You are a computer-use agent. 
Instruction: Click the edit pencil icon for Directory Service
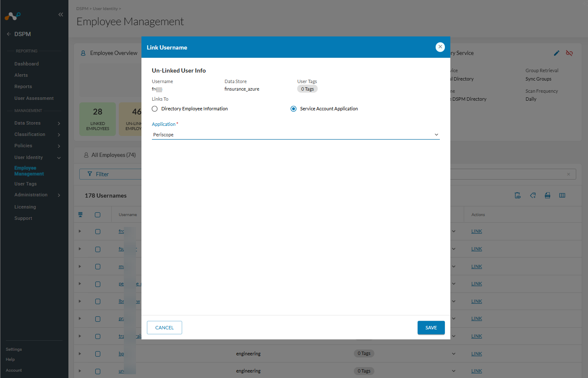pyautogui.click(x=557, y=53)
